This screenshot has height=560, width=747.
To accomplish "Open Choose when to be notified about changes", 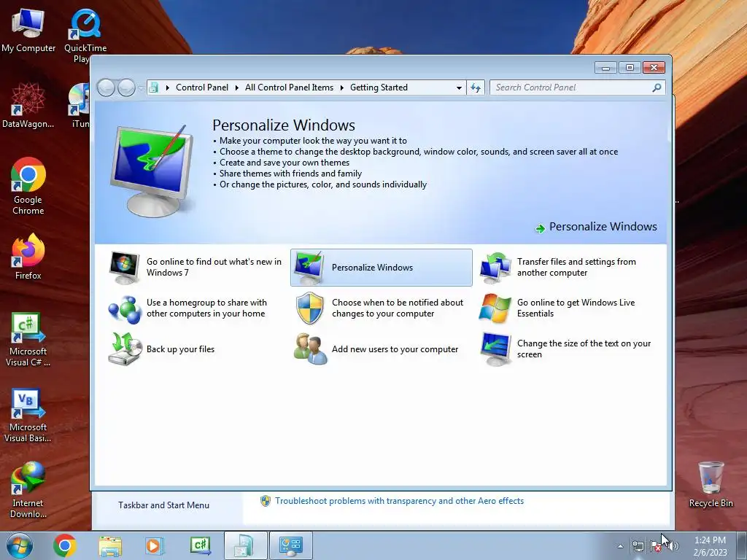I will [398, 308].
